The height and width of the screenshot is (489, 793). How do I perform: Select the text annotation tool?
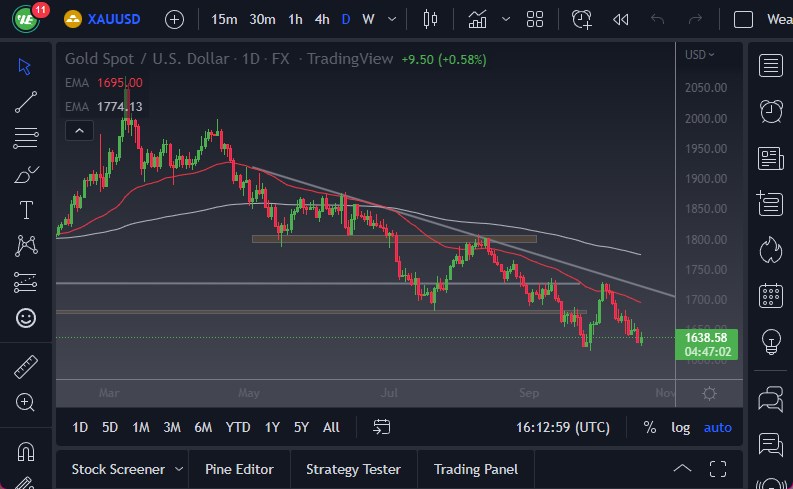pos(26,210)
